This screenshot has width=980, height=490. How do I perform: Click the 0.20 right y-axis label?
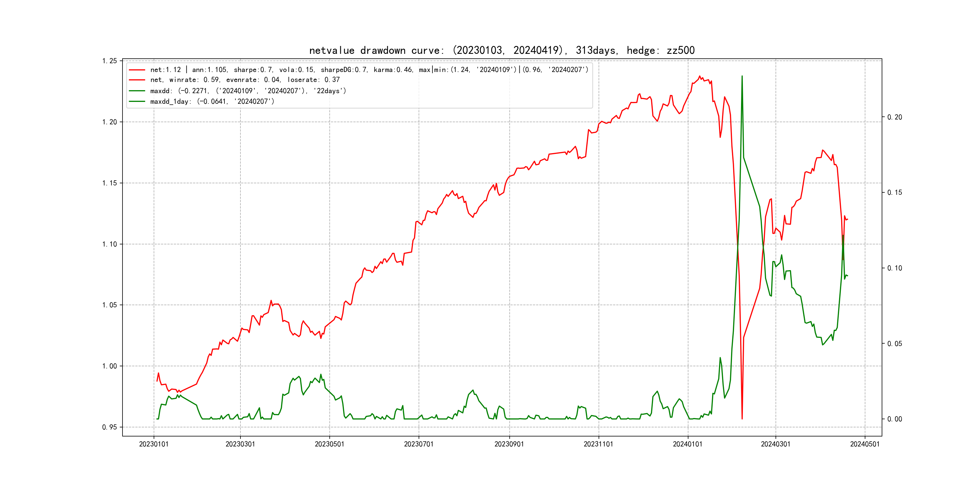(x=894, y=117)
